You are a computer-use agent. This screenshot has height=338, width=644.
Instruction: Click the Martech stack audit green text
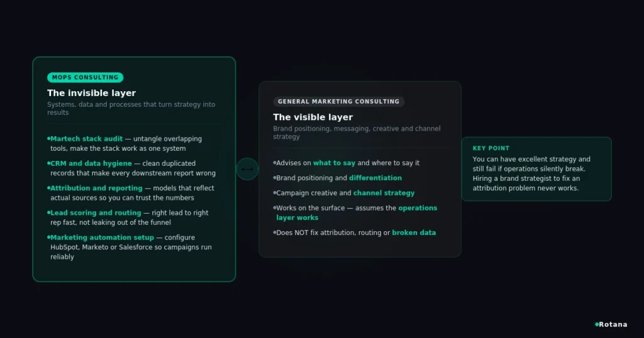(86, 139)
